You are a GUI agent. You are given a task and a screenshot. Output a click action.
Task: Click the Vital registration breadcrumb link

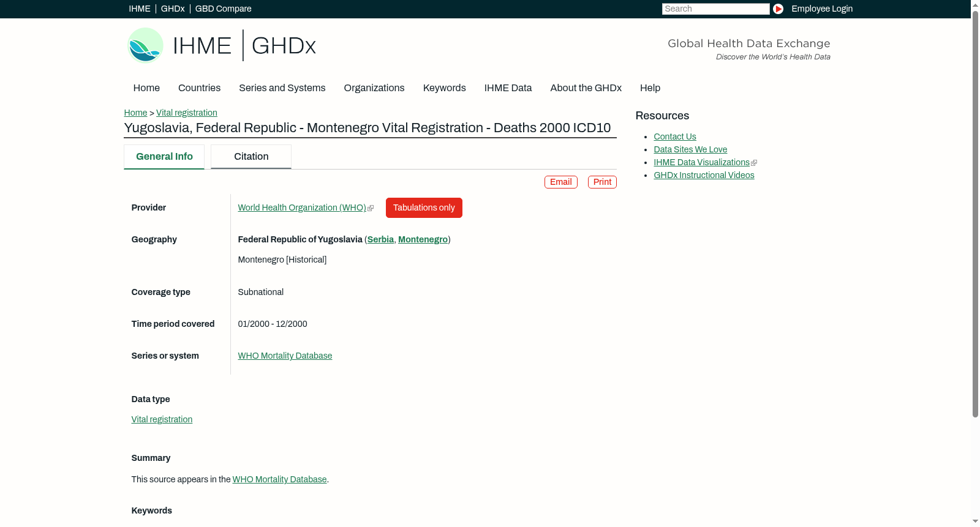(x=187, y=113)
